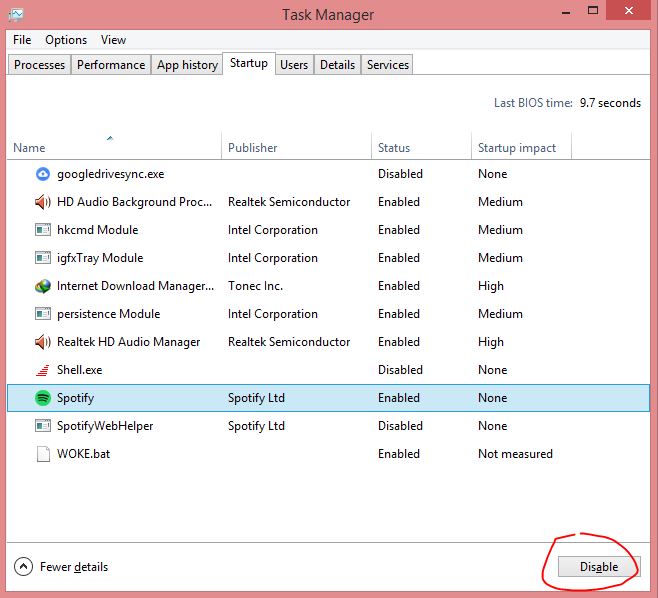Click the SpotifyWebHelper icon

click(43, 426)
